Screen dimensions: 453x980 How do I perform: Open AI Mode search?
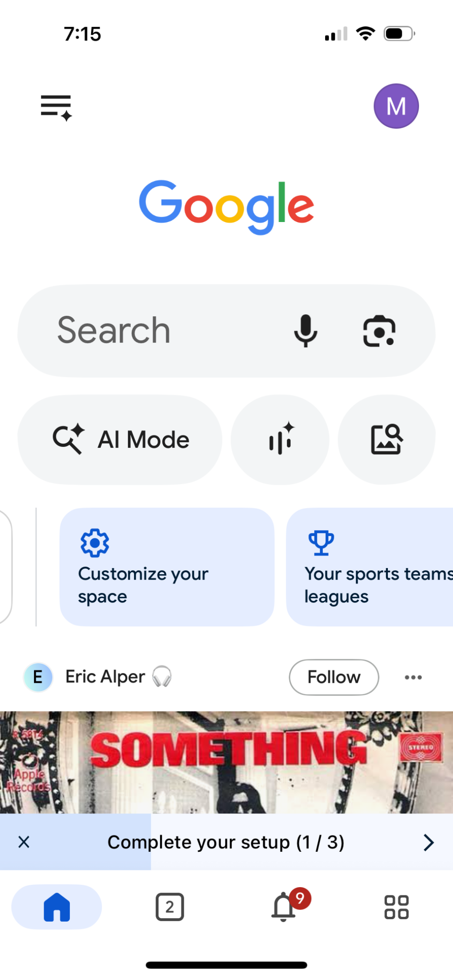pos(120,439)
